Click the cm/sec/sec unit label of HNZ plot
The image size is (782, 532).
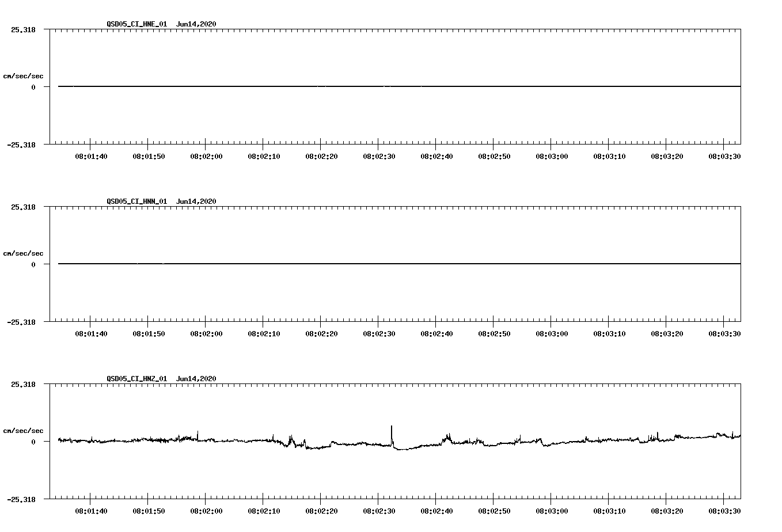[x=24, y=431]
